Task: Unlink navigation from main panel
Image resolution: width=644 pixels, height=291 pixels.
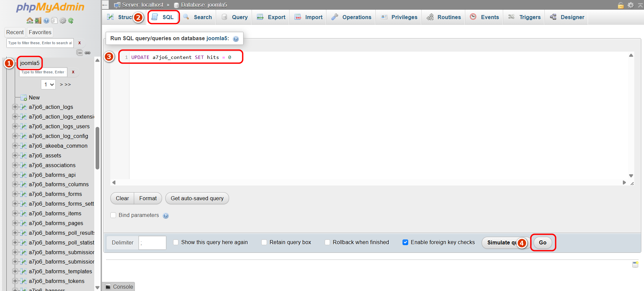Action: 88,53
